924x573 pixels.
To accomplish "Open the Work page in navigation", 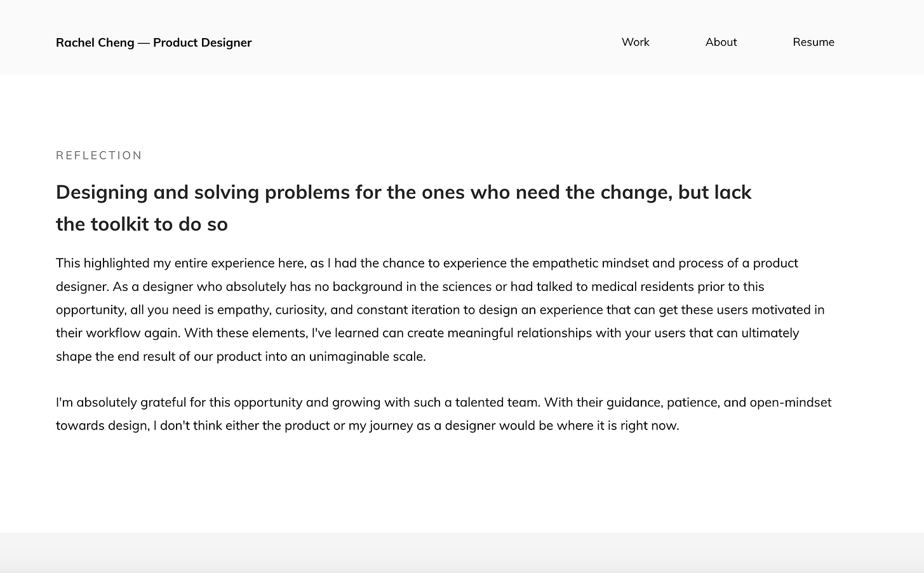I will pos(635,42).
